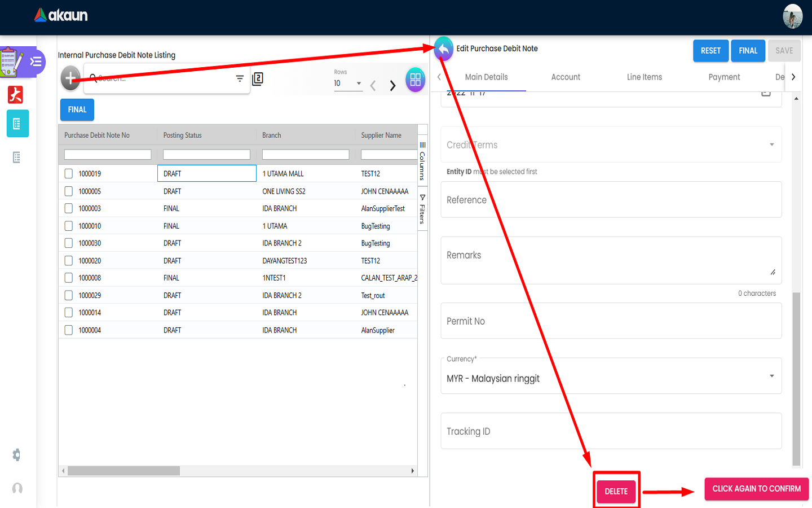The width and height of the screenshot is (812, 508).
Task: Tick the checkbox for note 1000008
Action: pos(69,278)
